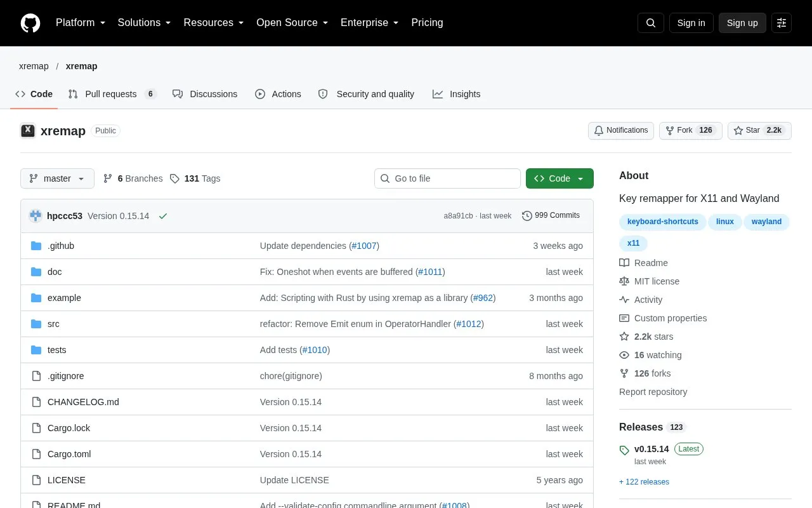Star the xremap repository
This screenshot has height=508, width=812.
(x=759, y=130)
